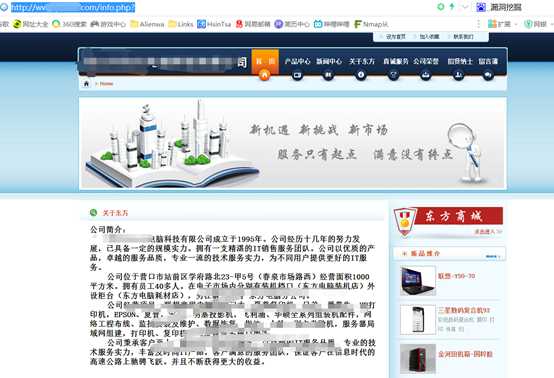The width and height of the screenshot is (554, 378).
Task: Open the Alienwa bookmark folder
Action: (147, 24)
